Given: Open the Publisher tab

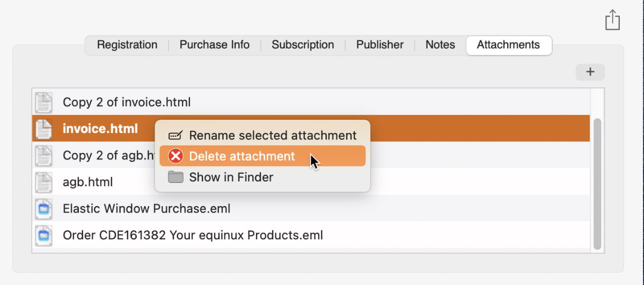Looking at the screenshot, I should point(380,45).
